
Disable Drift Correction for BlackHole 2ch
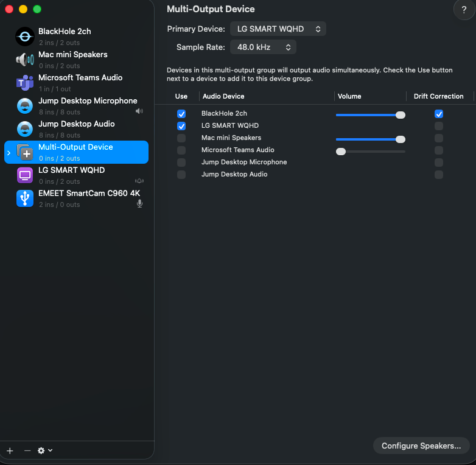[x=439, y=114]
